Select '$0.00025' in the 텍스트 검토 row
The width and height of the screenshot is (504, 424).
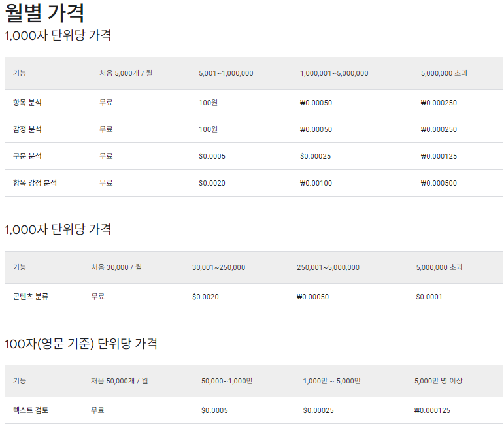[x=318, y=410]
